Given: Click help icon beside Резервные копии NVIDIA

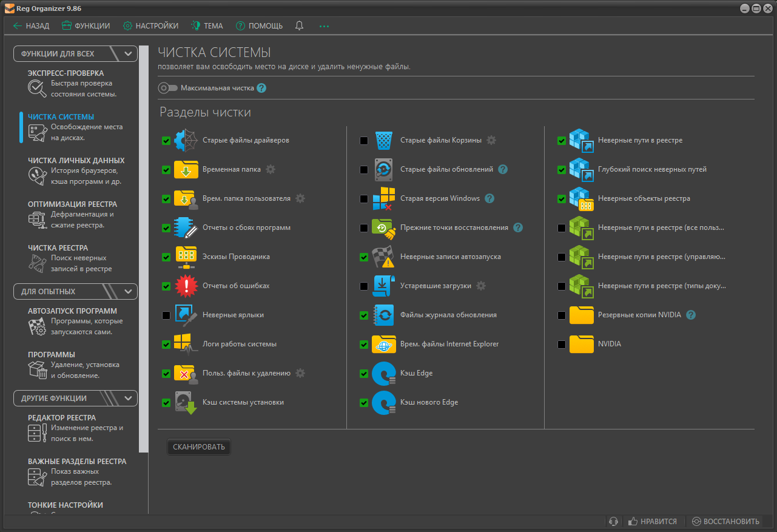Looking at the screenshot, I should pos(691,315).
